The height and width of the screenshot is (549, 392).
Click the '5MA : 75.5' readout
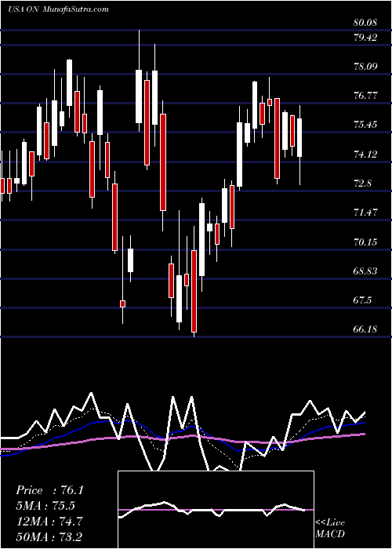pos(45,506)
